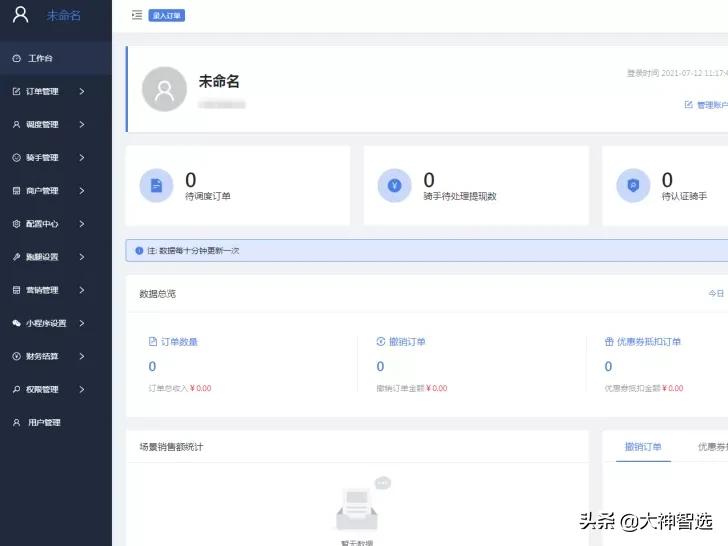The image size is (728, 546).
Task: Click the 权限管理 key icon in sidebar
Action: [x=16, y=390]
